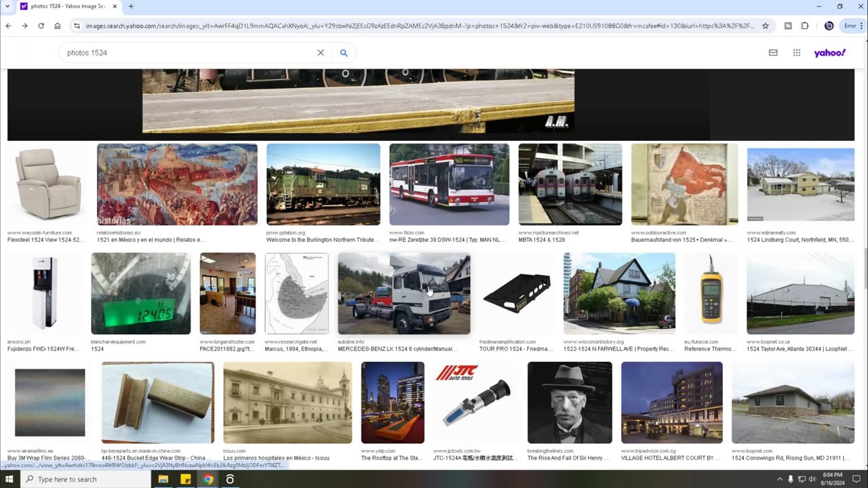
Task: Open the Yahoo apps grid icon
Action: (797, 52)
